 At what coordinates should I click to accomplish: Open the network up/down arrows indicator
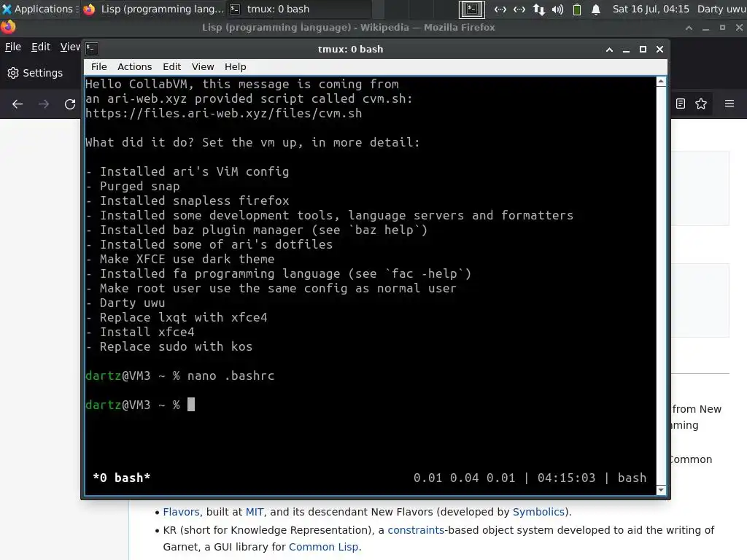(539, 9)
